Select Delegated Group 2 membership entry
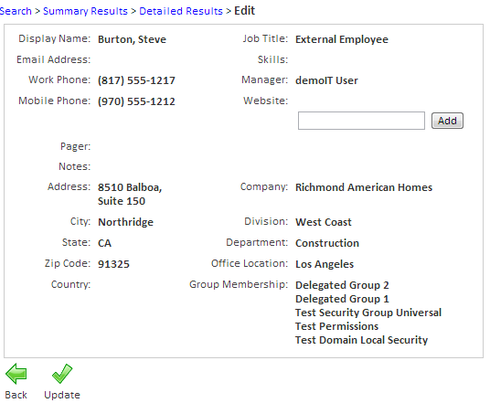The height and width of the screenshot is (403, 490). tap(342, 285)
